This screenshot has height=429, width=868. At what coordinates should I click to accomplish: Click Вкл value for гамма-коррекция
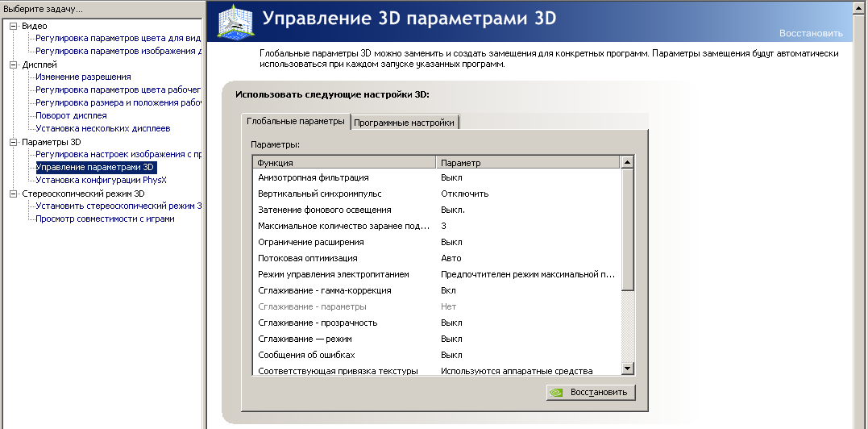pyautogui.click(x=448, y=290)
